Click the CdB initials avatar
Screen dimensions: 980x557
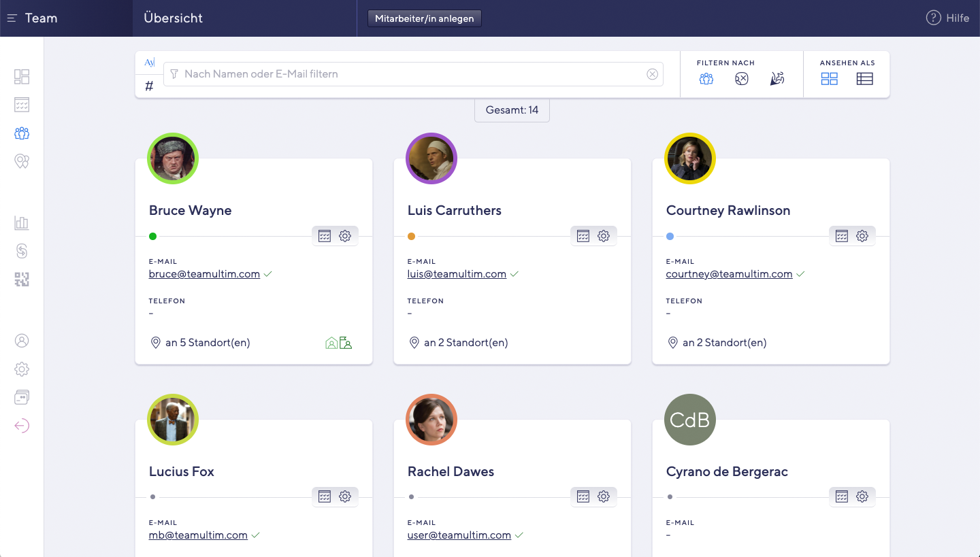690,420
